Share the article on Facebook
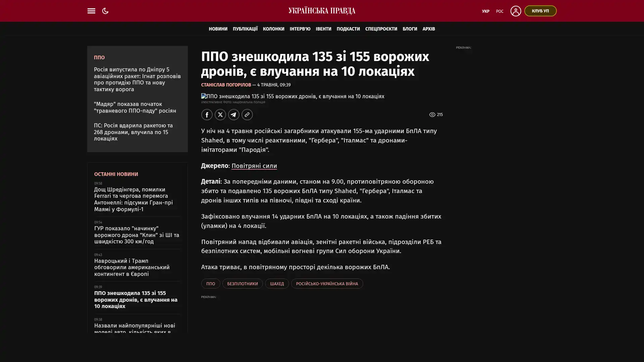Image resolution: width=644 pixels, height=362 pixels. point(207,115)
